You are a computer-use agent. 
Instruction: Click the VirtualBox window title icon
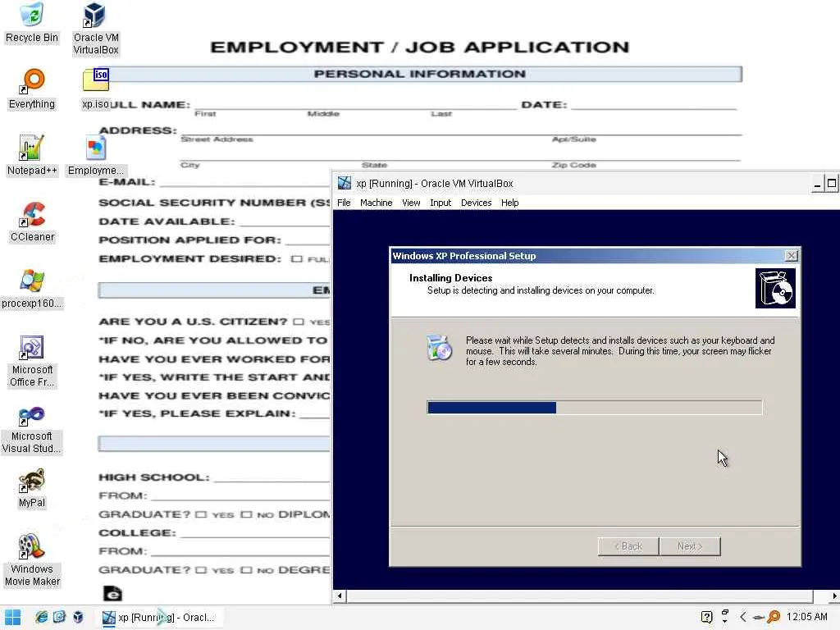345,183
